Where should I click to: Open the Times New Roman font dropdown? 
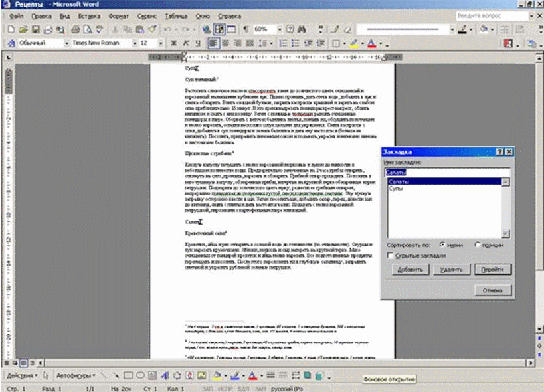[134, 43]
